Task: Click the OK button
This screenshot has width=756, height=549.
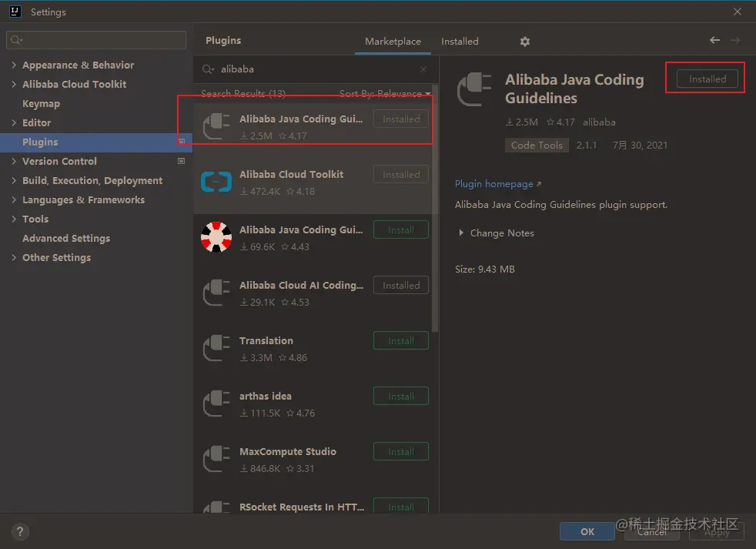Action: (587, 531)
